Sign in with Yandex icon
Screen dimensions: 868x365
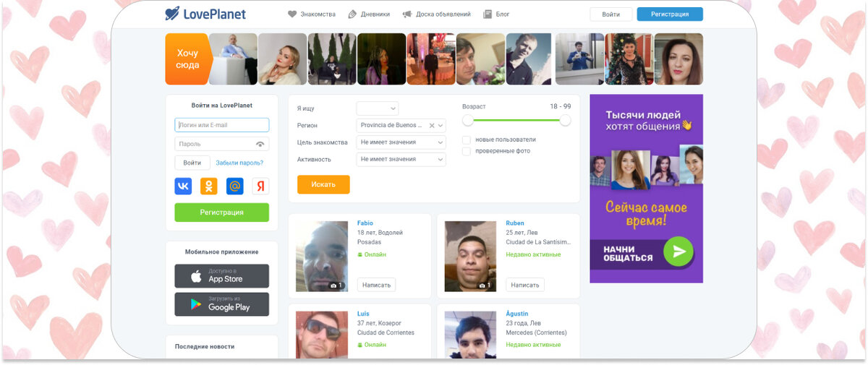260,186
